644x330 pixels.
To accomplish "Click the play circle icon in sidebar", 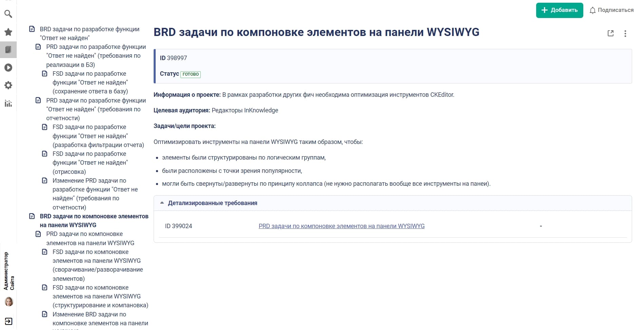I will (x=8, y=68).
